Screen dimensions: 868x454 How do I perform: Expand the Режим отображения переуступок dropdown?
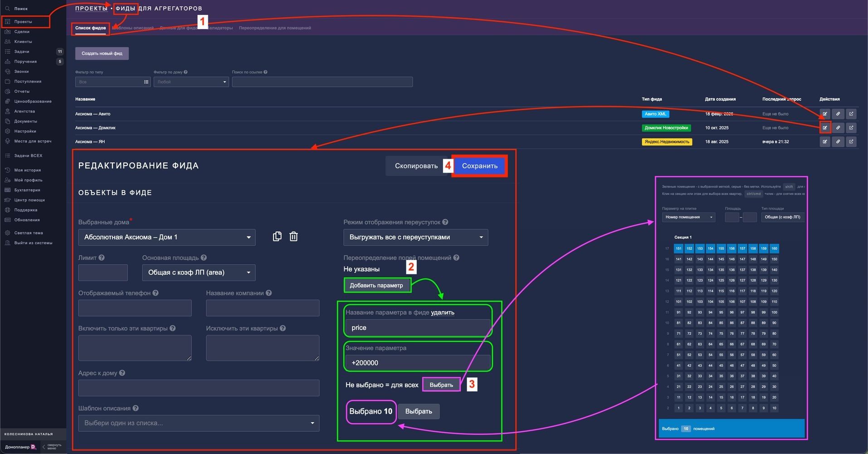pos(415,237)
